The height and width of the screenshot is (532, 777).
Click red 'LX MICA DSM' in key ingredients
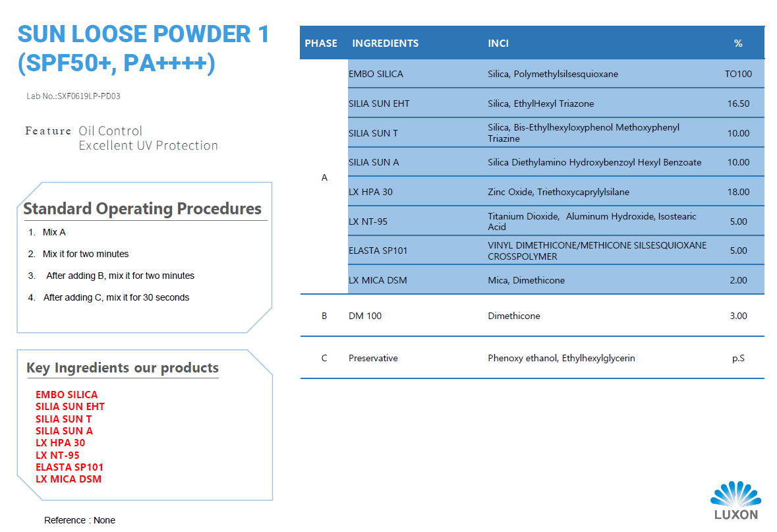69,479
